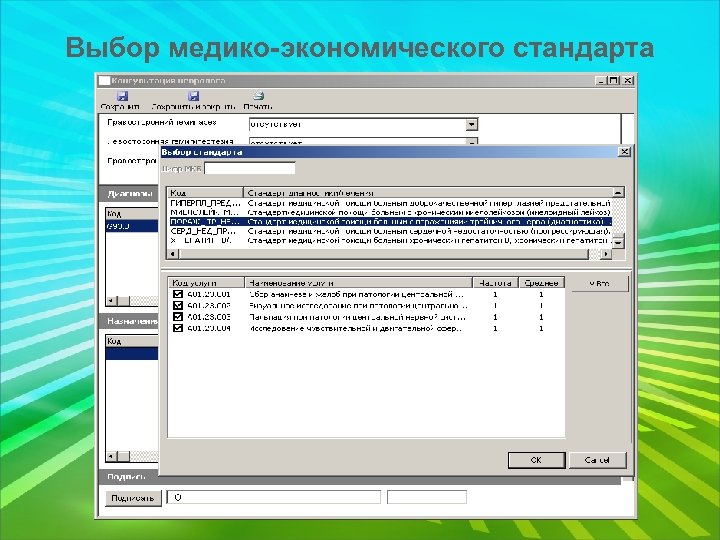Click the chronic myeloid leukemia standard description
This screenshot has width=720, height=540.
coord(428,212)
